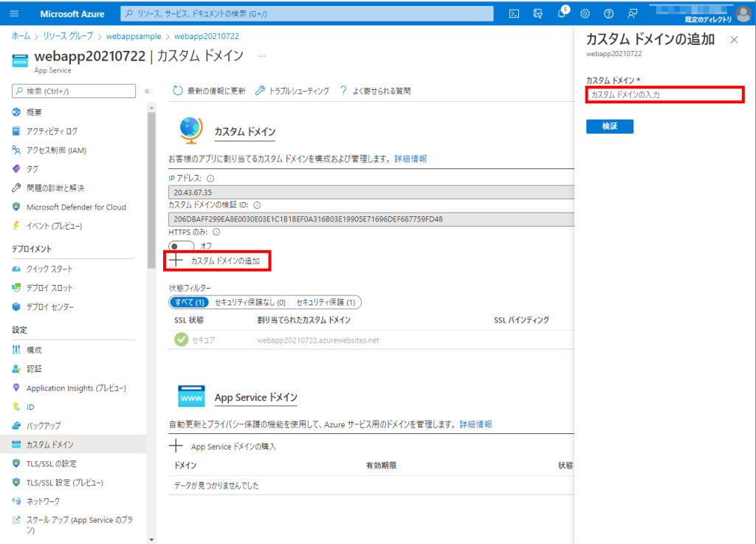This screenshot has height=544, width=756.
Task: Go to webapp20210722 breadcrumb
Action: coord(207,36)
